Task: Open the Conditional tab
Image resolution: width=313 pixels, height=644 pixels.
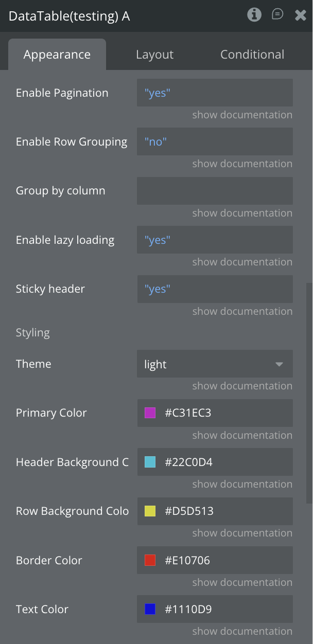Action: click(252, 55)
